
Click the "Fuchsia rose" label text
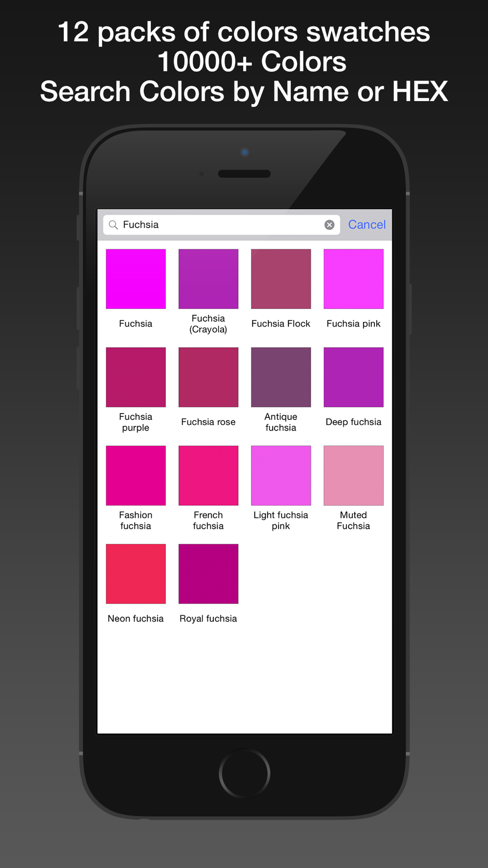point(208,422)
